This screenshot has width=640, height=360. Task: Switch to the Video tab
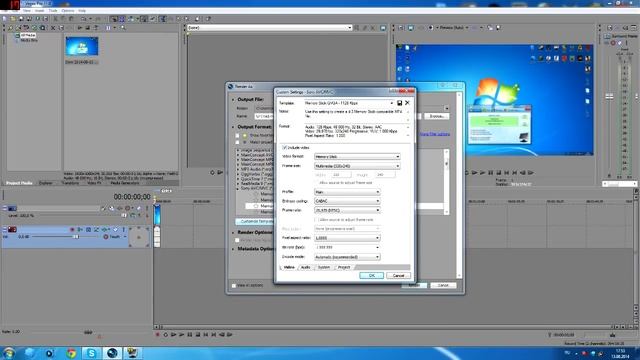pos(289,267)
